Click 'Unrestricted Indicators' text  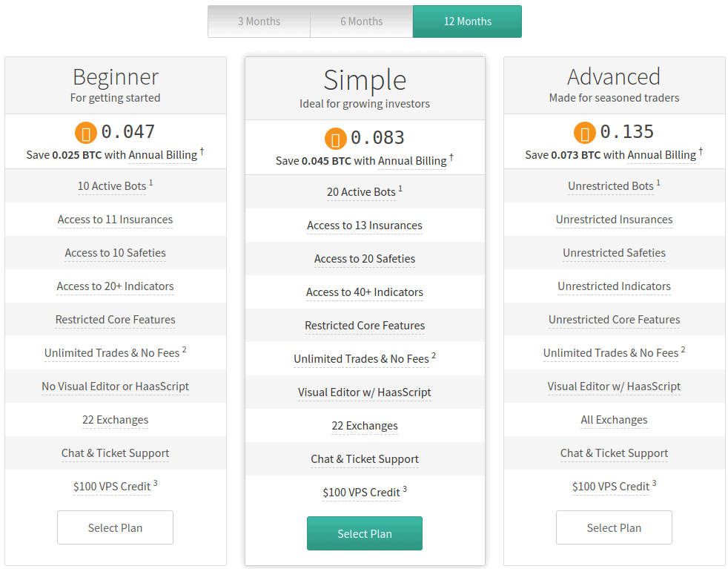point(614,286)
